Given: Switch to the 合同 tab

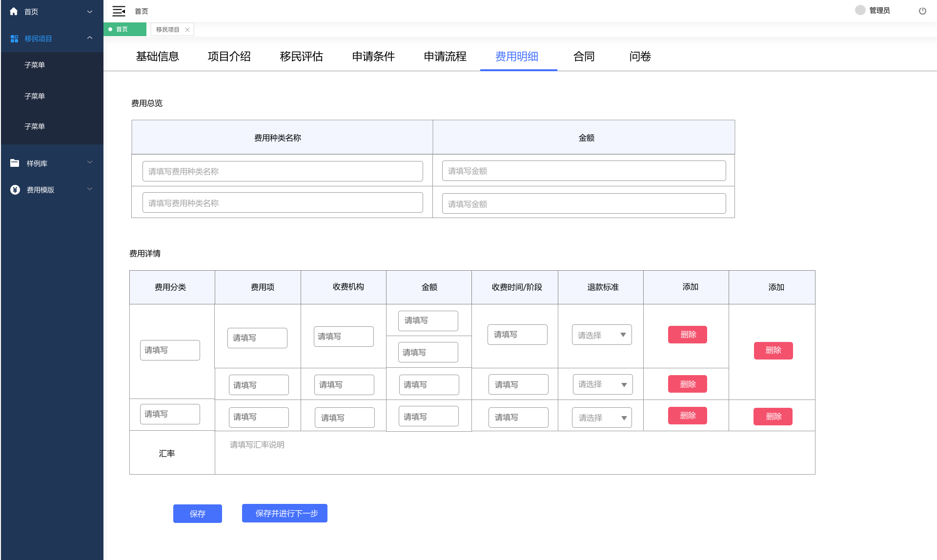Looking at the screenshot, I should point(584,57).
